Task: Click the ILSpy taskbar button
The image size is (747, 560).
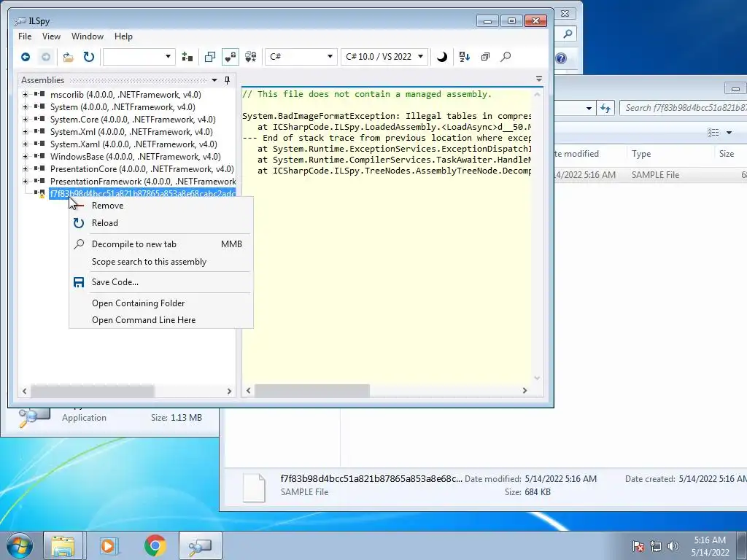Action: click(x=200, y=545)
